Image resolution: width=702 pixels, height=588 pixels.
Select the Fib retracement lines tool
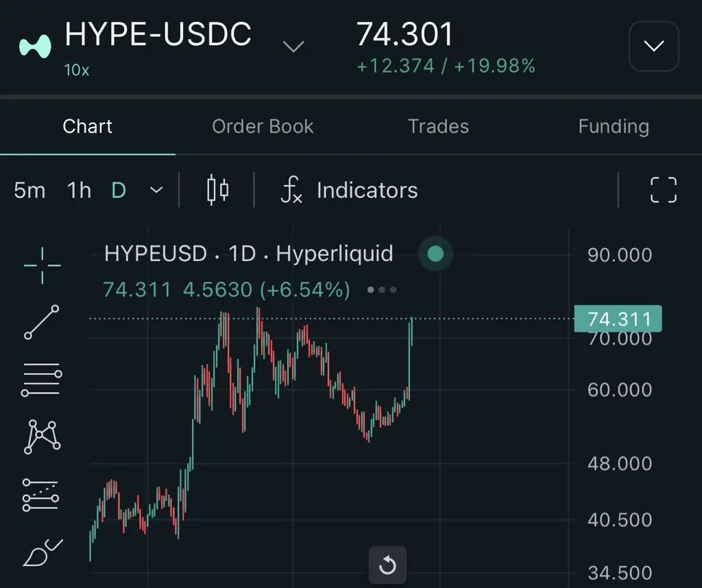point(41,380)
